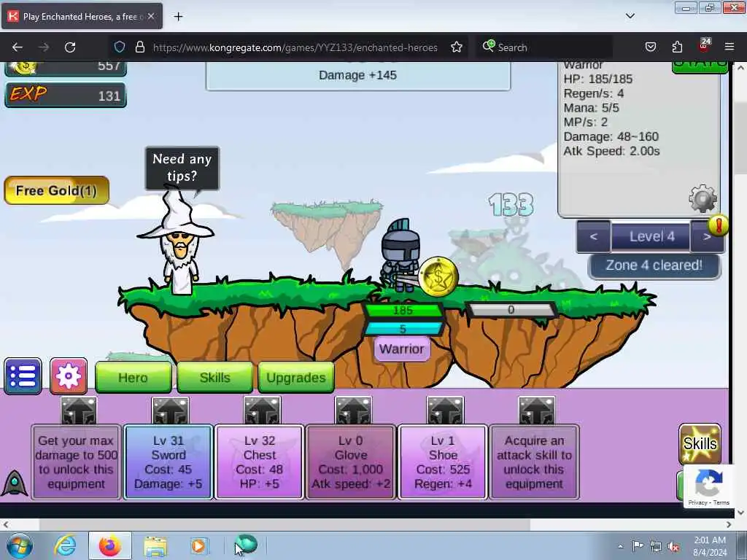Click the upgrade arrow above Glove card
Screen dimensions: 747x560
pos(353,411)
